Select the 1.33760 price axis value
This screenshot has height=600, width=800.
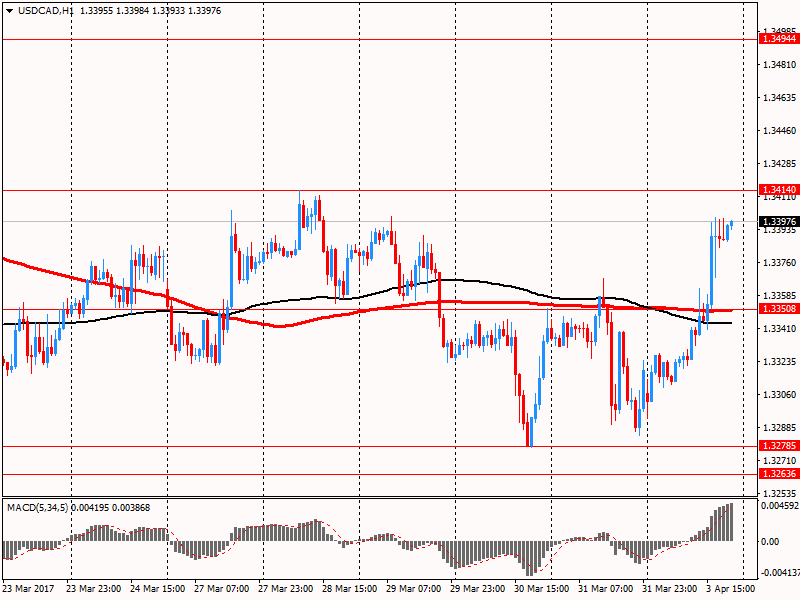[x=779, y=263]
